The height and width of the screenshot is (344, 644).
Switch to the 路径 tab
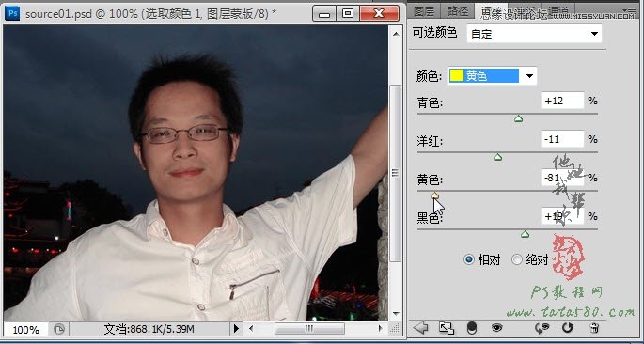coord(457,11)
